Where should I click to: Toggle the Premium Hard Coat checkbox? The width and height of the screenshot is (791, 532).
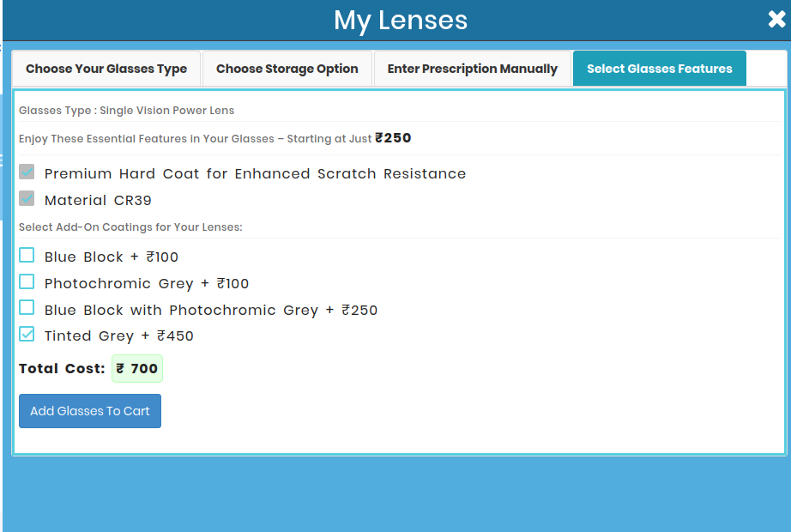pos(27,172)
